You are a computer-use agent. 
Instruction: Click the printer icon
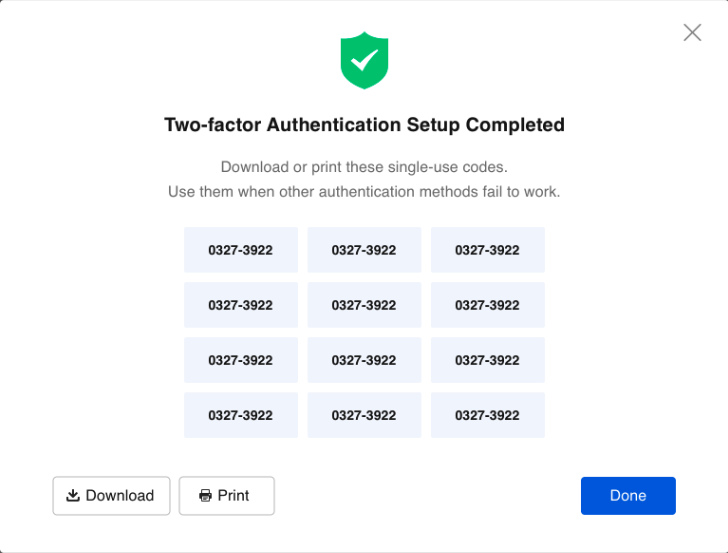[x=206, y=495]
